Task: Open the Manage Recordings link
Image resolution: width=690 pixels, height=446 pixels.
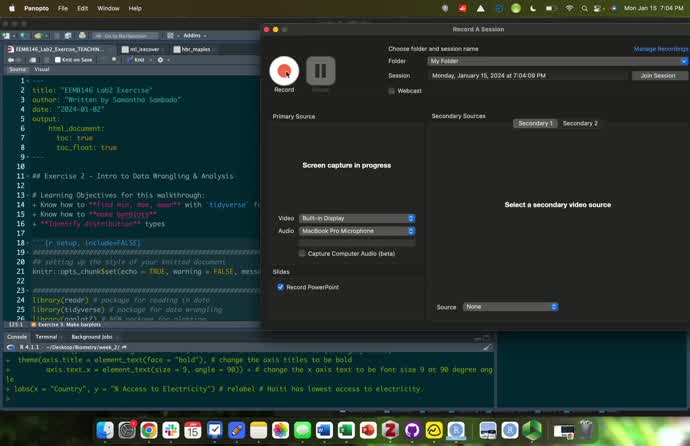Action: coord(660,49)
